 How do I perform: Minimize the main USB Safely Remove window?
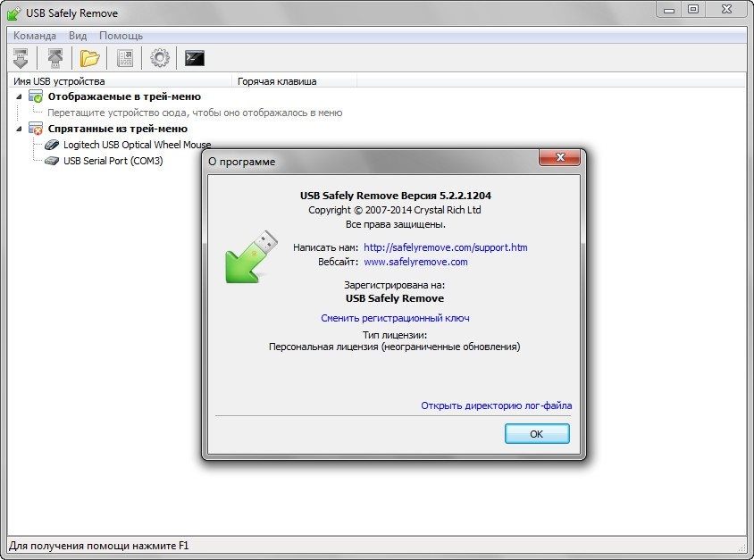click(669, 10)
